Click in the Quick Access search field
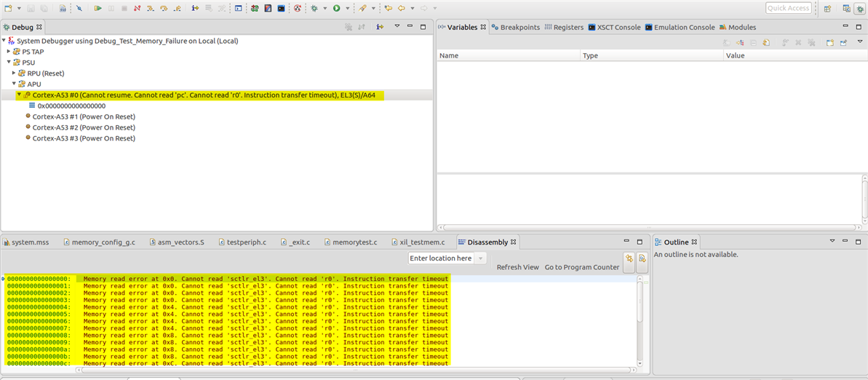The height and width of the screenshot is (380, 868). point(788,8)
